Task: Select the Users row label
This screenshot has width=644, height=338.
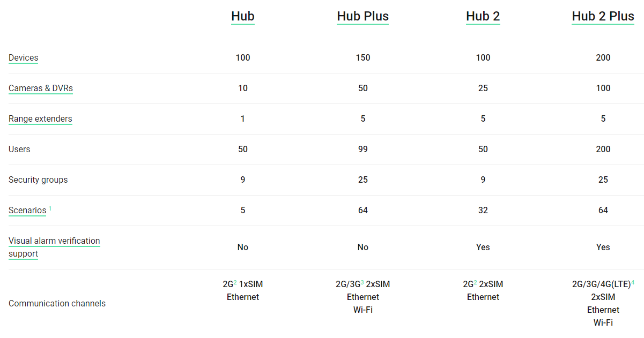Action: coord(19,149)
